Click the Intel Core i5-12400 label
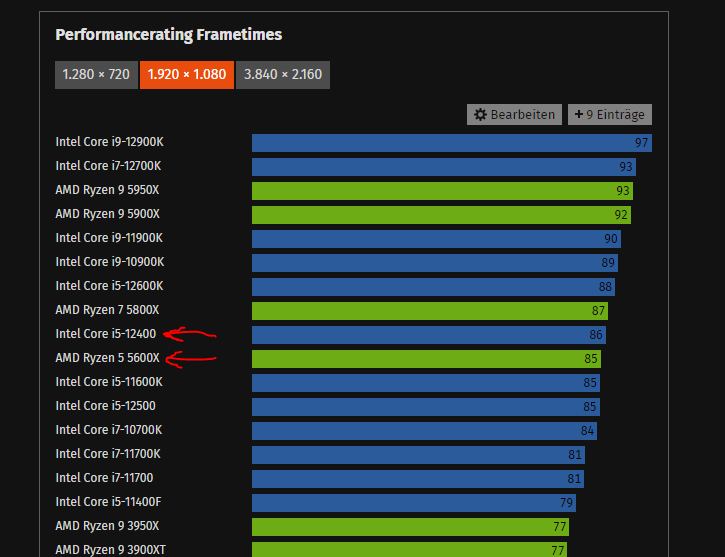This screenshot has height=557, width=725. [106, 334]
